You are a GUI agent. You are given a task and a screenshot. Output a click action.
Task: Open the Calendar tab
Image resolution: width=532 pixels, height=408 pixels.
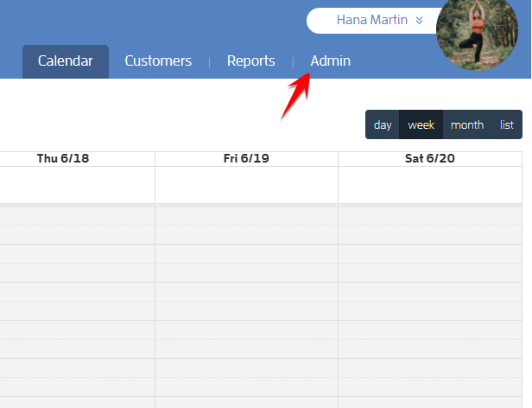pyautogui.click(x=66, y=61)
